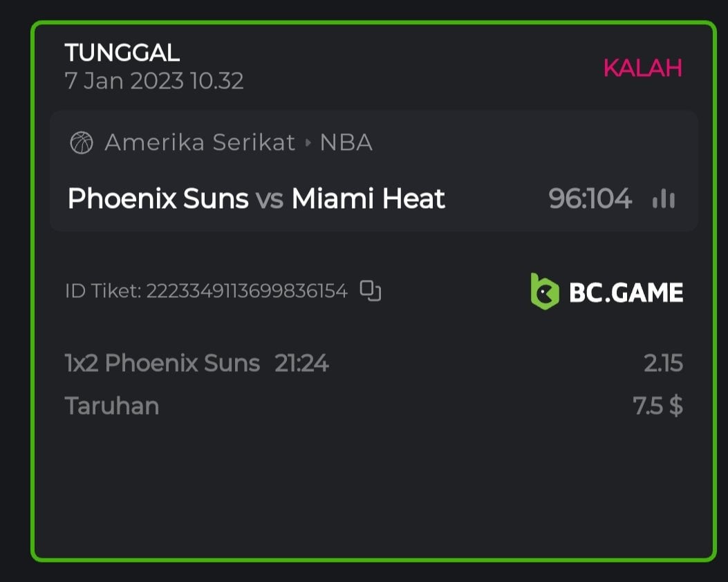The image size is (728, 582).
Task: Click the breadcrumb arrow before NBA
Action: pyautogui.click(x=308, y=143)
